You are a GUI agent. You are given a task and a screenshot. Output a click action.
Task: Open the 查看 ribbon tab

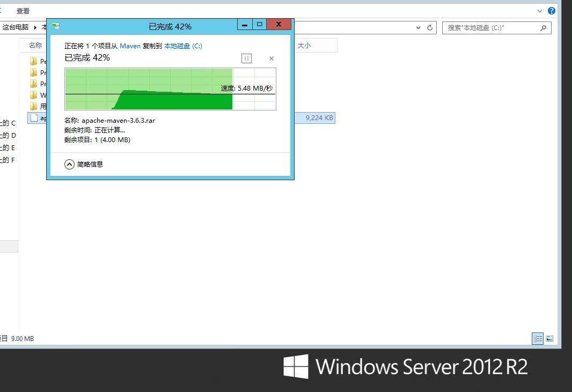(23, 11)
